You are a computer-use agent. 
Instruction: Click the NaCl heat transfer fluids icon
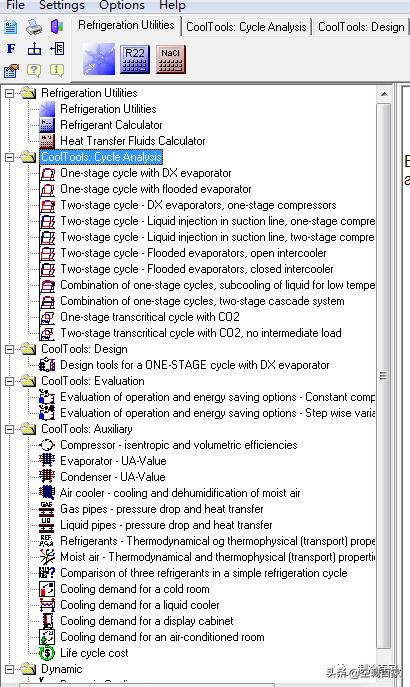pos(170,59)
